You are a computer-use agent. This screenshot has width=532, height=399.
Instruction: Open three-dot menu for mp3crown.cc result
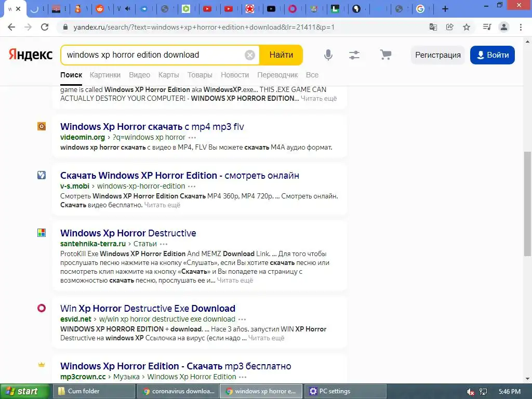[x=243, y=377]
